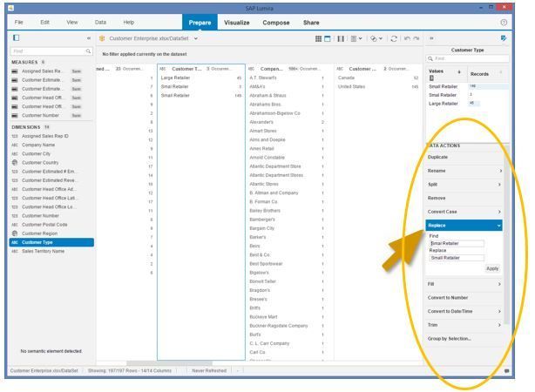Click the Duplicate data action
This screenshot has width=535, height=392.
[x=464, y=158]
